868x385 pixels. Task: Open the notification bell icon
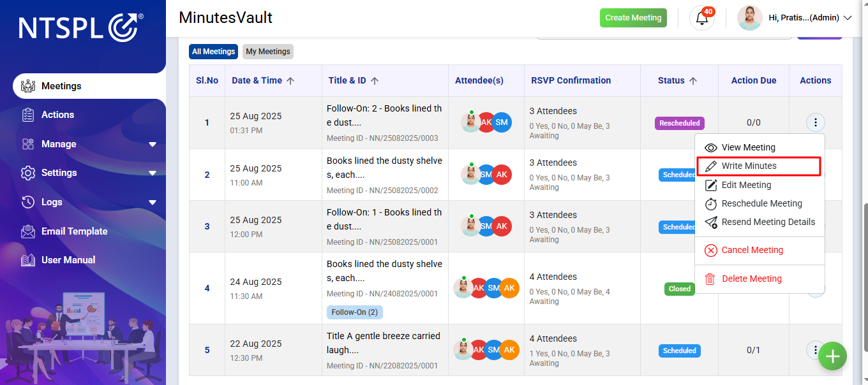pyautogui.click(x=702, y=18)
